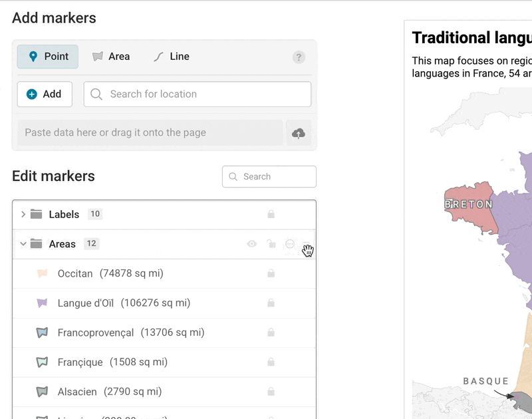Click the Langue d'Oïl purple area icon
Viewport: 532px width, 419px height.
point(42,303)
